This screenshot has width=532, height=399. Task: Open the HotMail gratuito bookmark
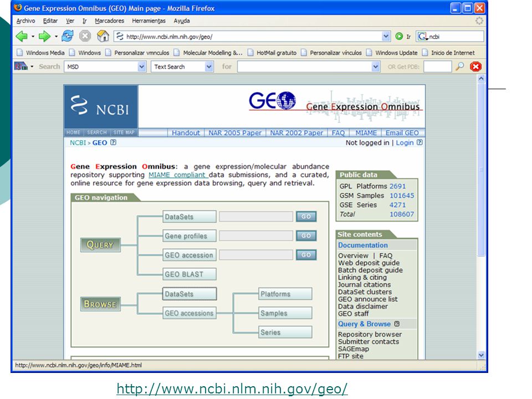click(272, 53)
